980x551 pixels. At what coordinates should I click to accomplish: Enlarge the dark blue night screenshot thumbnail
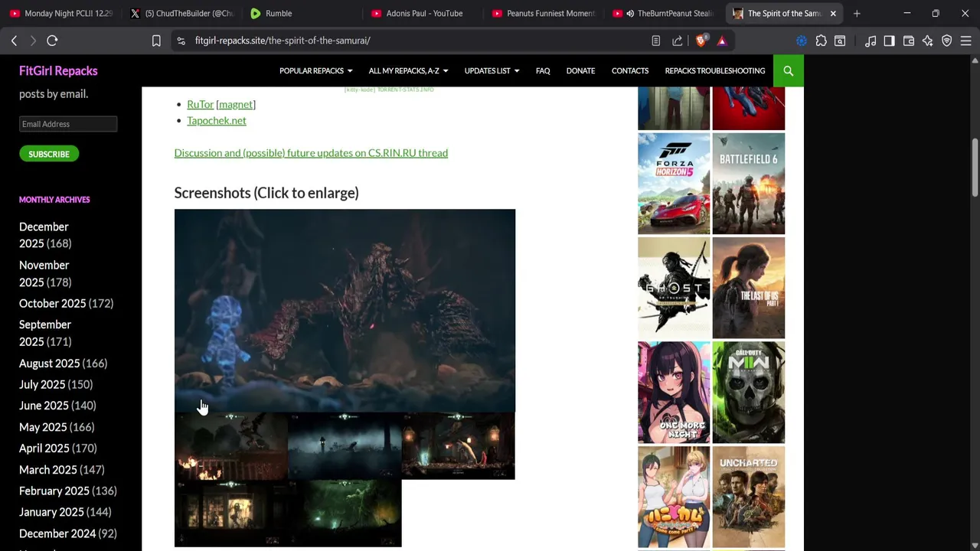pos(345,446)
